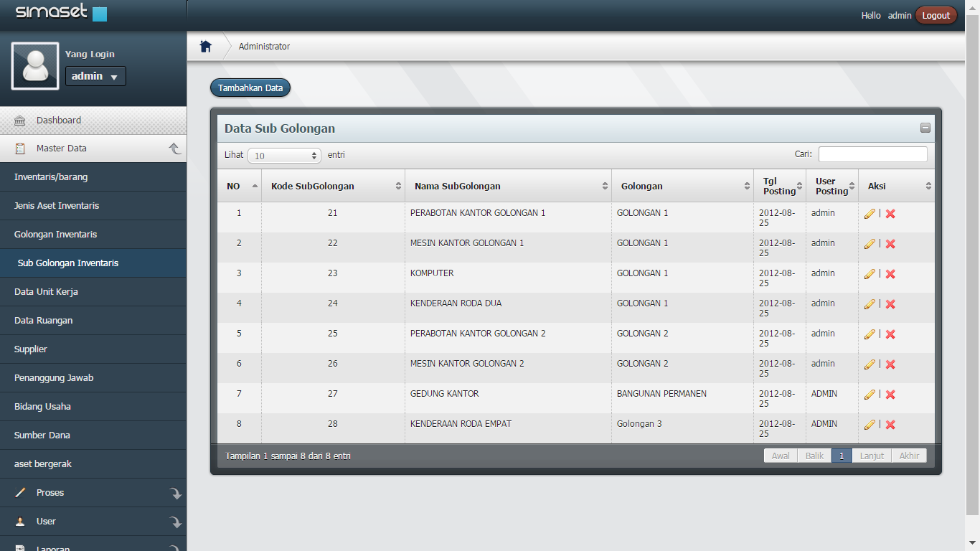
Task: Open Bidang Usaha menu item
Action: [x=93, y=407]
